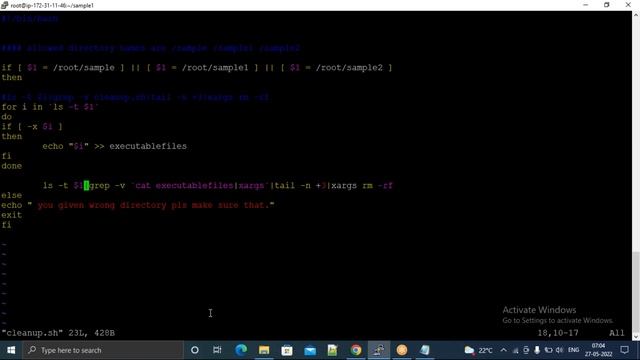Click the 'else' keyword line
640x360 pixels.
tap(11, 195)
